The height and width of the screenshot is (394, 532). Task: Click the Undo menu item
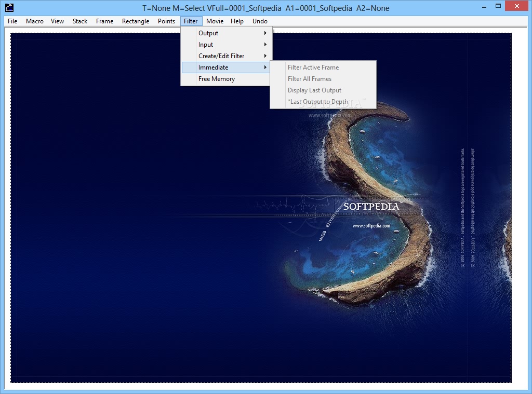tap(260, 21)
